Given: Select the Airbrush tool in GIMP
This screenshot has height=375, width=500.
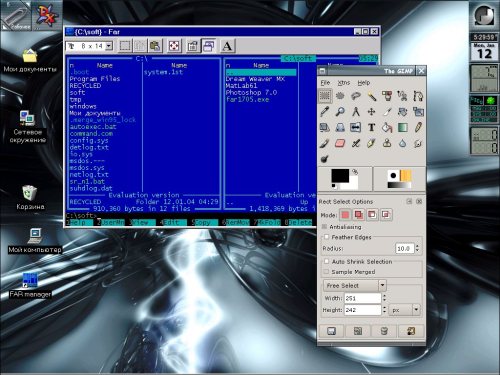Looking at the screenshot, I should [356, 143].
